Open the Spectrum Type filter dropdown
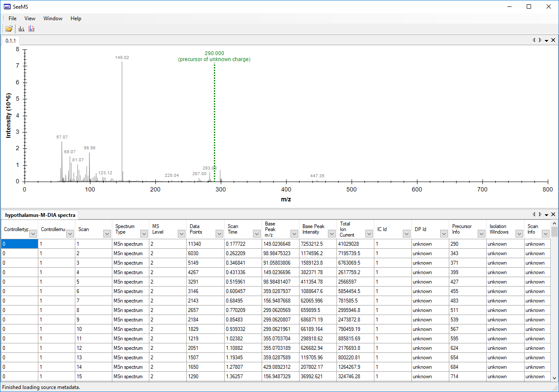The height and width of the screenshot is (392, 559). pyautogui.click(x=144, y=234)
